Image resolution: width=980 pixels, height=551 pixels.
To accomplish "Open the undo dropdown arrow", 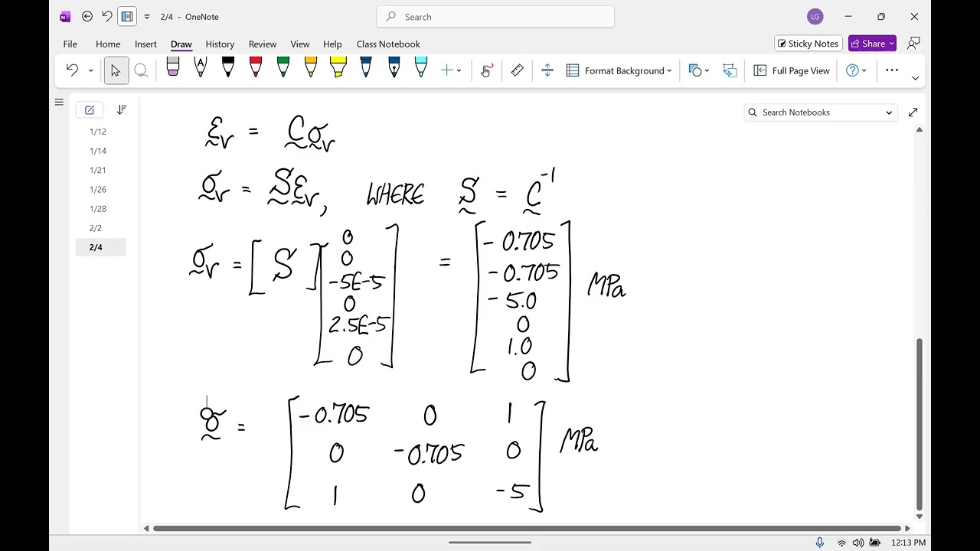I will tap(90, 70).
